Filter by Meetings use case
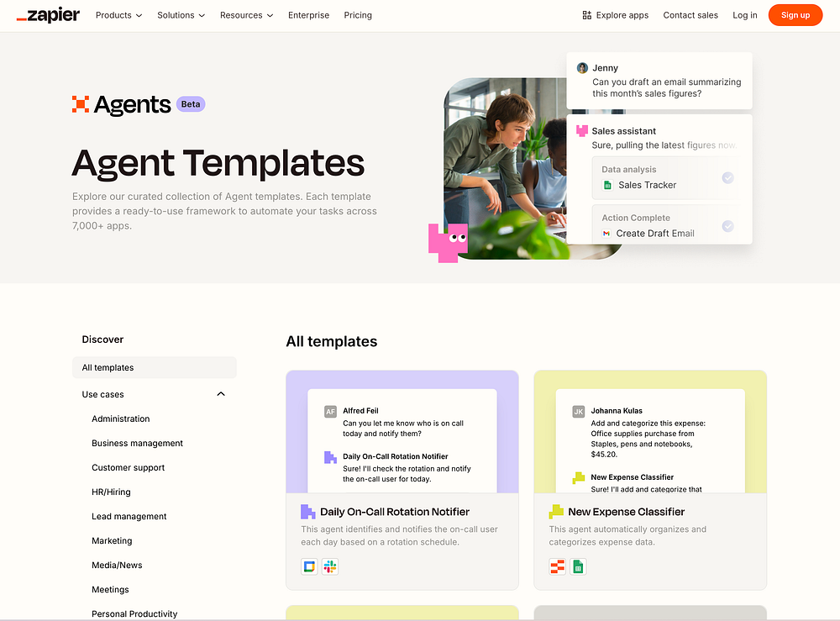The width and height of the screenshot is (840, 621). click(110, 589)
